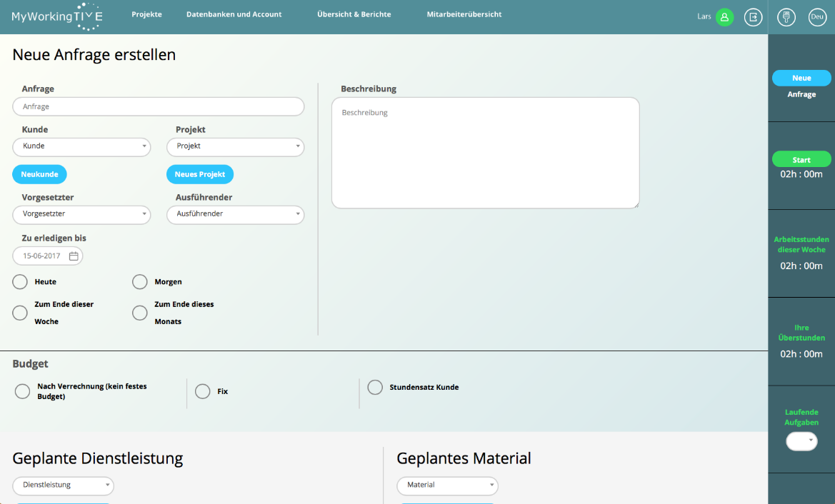Select the Heute radio option
835x504 pixels.
click(x=20, y=281)
